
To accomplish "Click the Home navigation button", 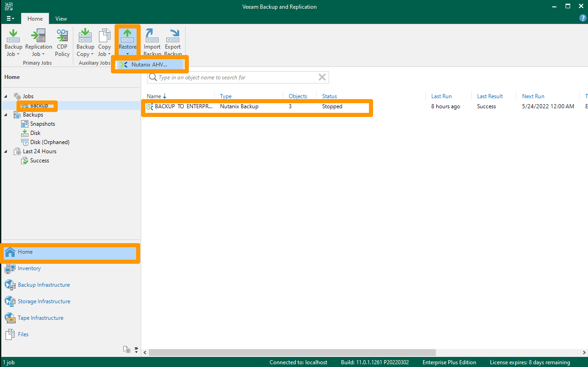I will point(26,252).
